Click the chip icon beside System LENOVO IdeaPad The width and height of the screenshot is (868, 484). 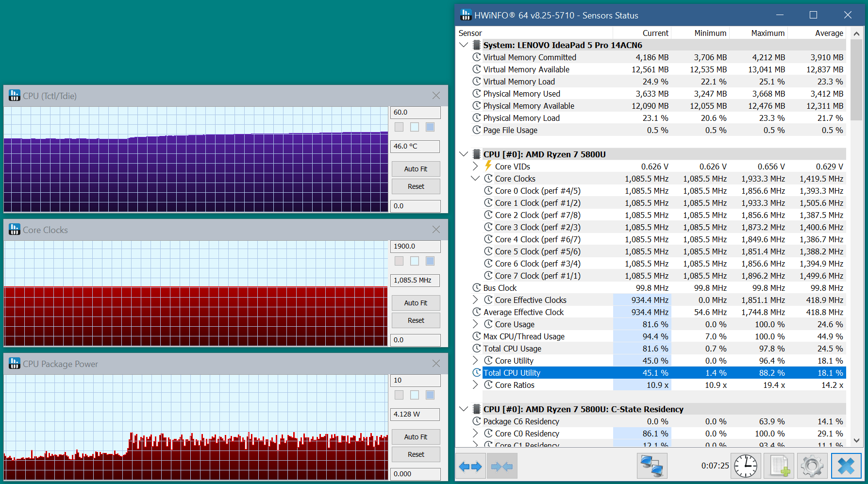477,45
